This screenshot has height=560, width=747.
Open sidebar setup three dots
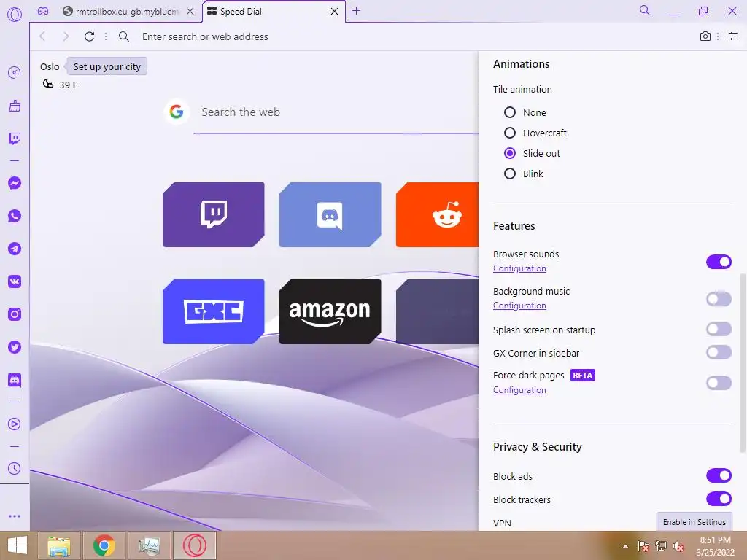15,516
